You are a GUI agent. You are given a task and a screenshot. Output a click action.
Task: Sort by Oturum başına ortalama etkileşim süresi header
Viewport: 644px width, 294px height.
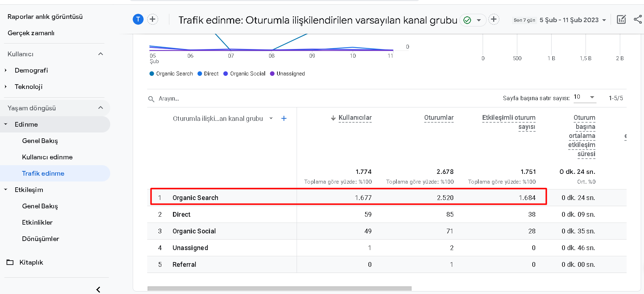[x=582, y=136]
